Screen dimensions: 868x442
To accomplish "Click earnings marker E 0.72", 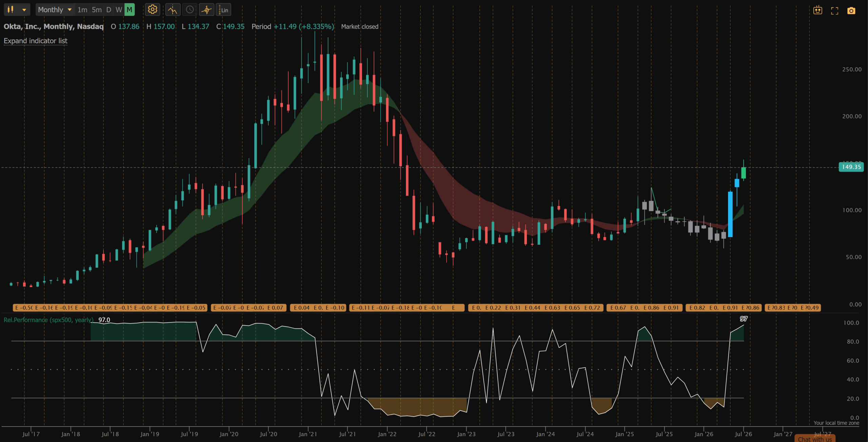I will pyautogui.click(x=592, y=308).
